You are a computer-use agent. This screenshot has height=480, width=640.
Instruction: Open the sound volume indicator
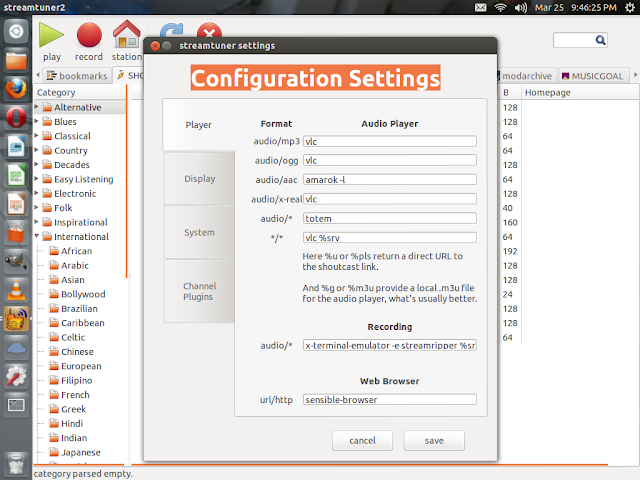[x=520, y=7]
